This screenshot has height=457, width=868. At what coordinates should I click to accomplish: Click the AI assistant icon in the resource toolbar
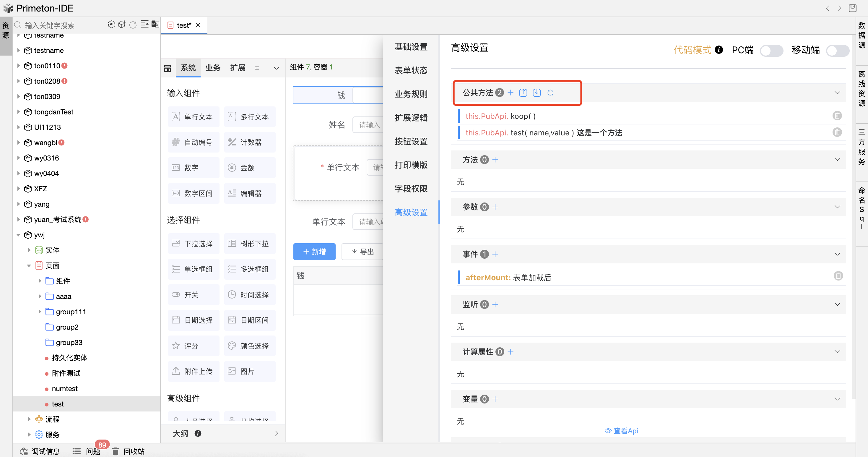tap(111, 25)
